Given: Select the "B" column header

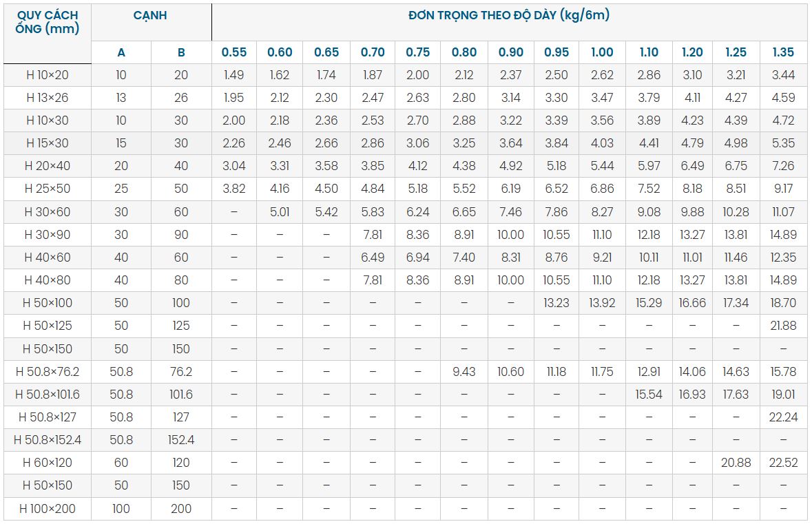Looking at the screenshot, I should pos(181,52).
